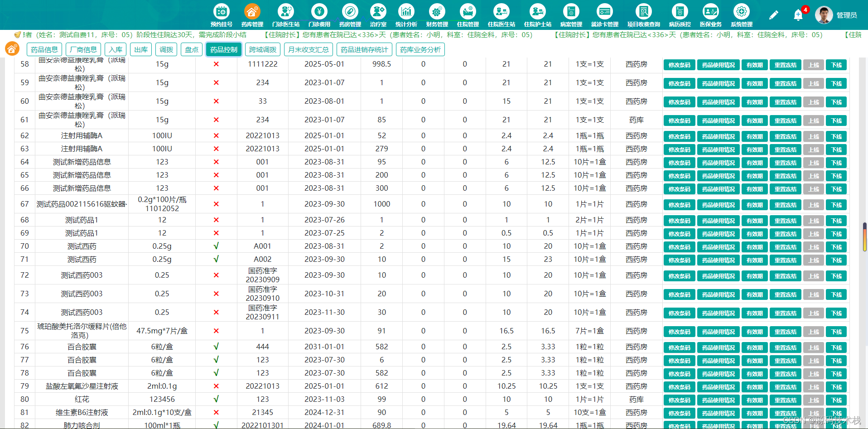Viewport: 868px width, 429px height.
Task: Open the 病案管理 module icon
Action: click(571, 11)
